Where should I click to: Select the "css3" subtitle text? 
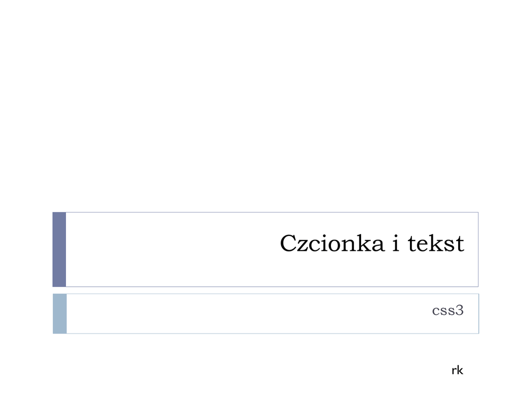point(447,311)
